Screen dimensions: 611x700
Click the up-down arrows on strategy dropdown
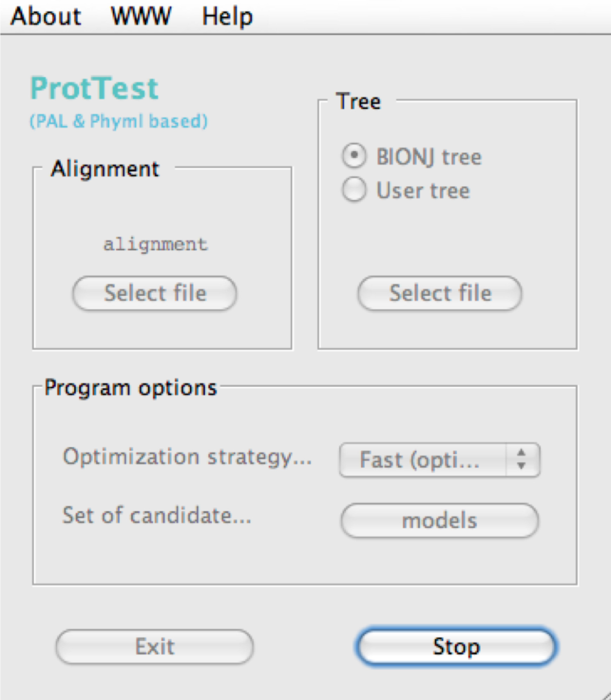click(x=522, y=459)
